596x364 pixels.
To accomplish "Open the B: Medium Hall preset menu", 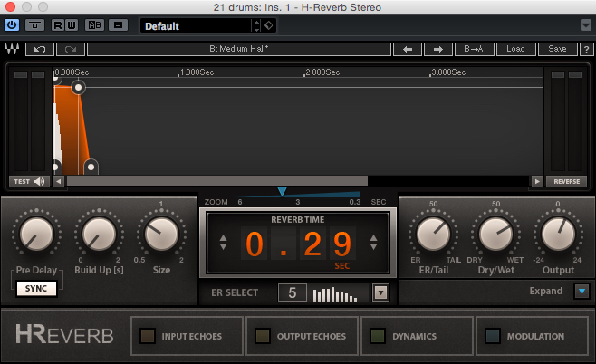I will pos(239,50).
